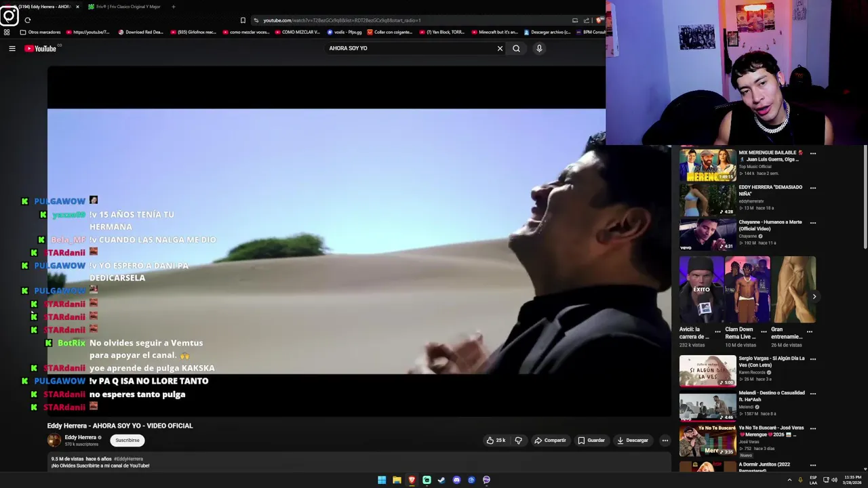
Task: Start voice search with microphone icon
Action: (x=539, y=48)
